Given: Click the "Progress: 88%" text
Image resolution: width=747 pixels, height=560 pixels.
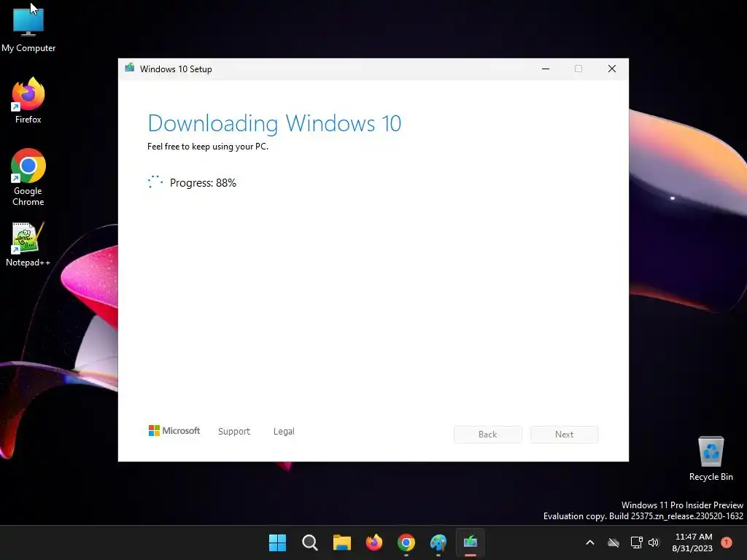Looking at the screenshot, I should pos(203,183).
